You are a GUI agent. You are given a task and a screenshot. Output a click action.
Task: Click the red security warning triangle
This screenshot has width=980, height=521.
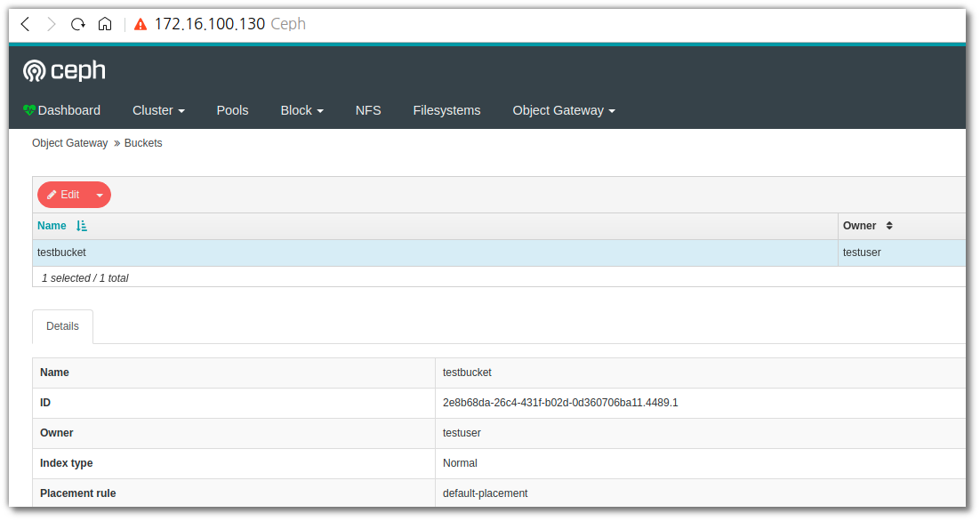(141, 24)
